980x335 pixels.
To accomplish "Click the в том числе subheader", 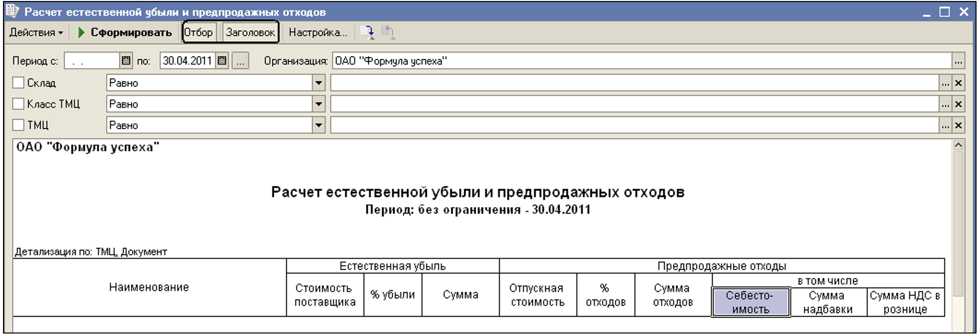I will (x=828, y=281).
